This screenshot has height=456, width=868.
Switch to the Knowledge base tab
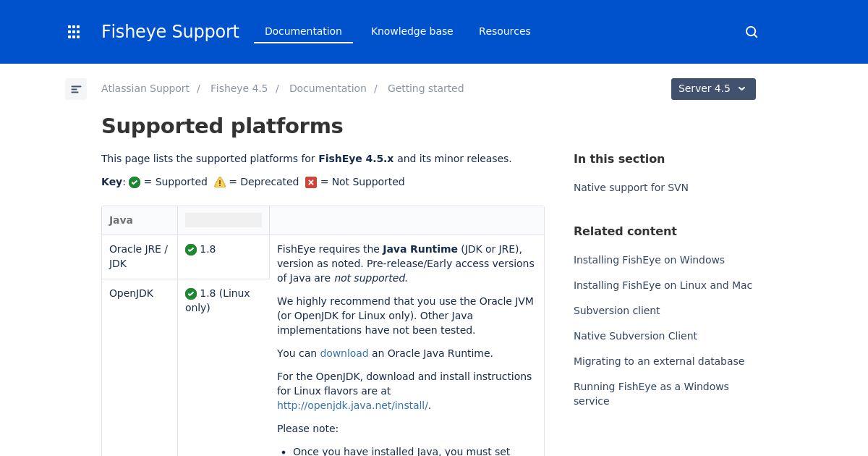coord(412,31)
